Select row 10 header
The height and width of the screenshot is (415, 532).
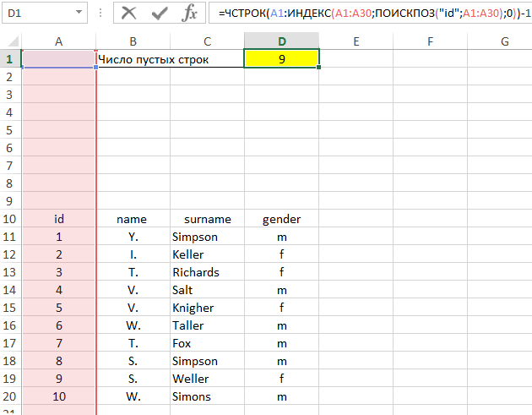pyautogui.click(x=10, y=219)
